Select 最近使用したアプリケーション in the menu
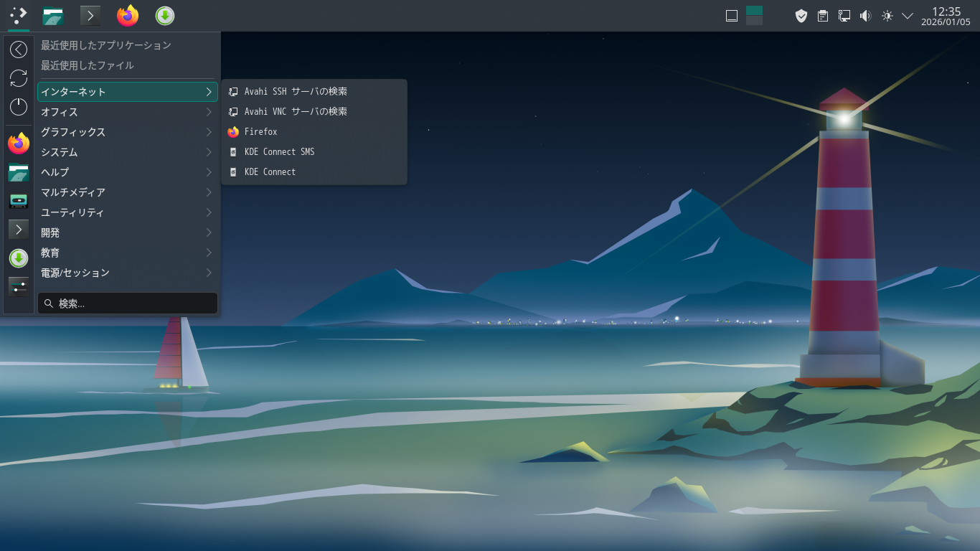The width and height of the screenshot is (980, 551). pyautogui.click(x=128, y=45)
